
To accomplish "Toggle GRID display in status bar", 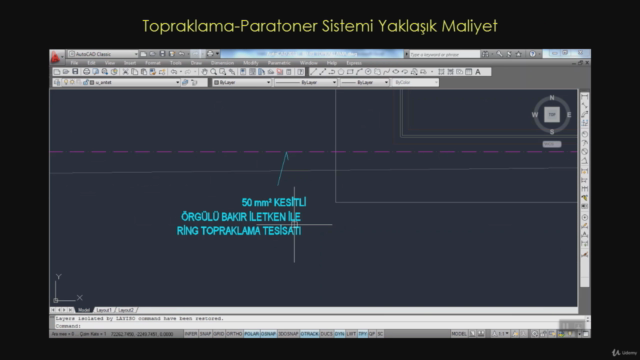I will click(x=218, y=334).
